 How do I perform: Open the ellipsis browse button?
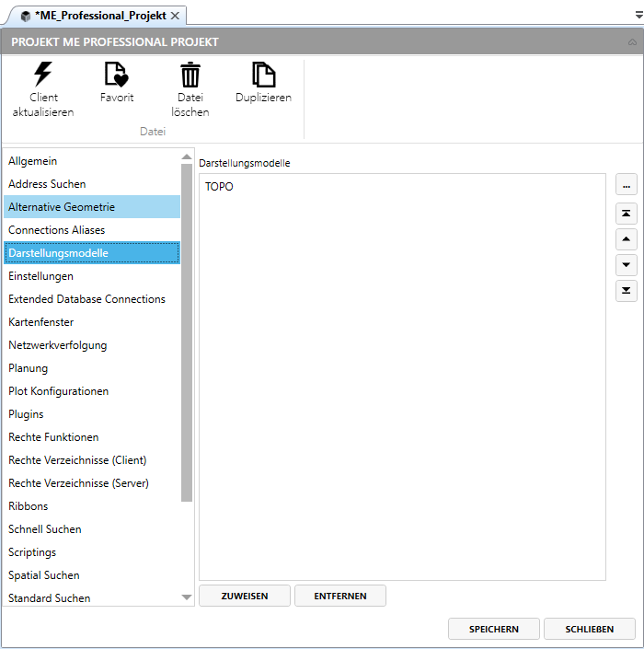[626, 185]
